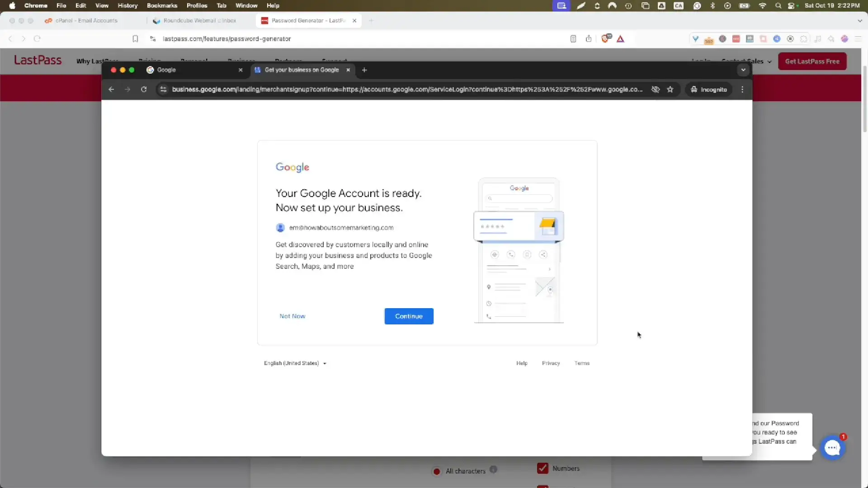This screenshot has height=488, width=868.
Task: Go back in the incognito Chrome window
Action: (111, 89)
